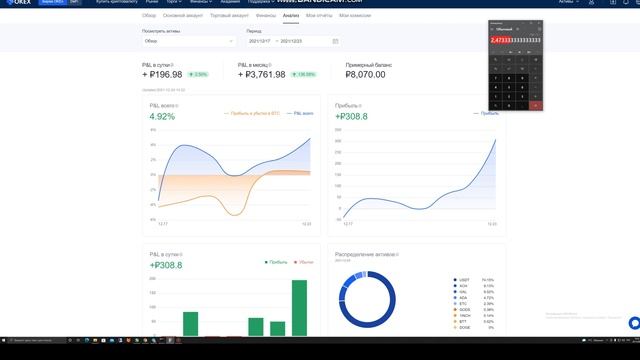Viewport: 640px width, 360px height.
Task: Click the +₽3,761.98 monthly P&L value
Action: [x=262, y=75]
